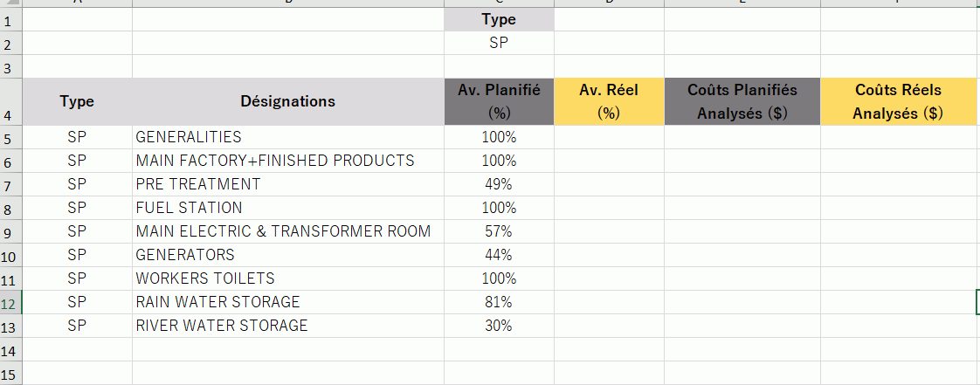Click MAIN ELECTRIC & TRANSFORMER ROOM cell
The height and width of the screenshot is (385, 980).
coord(288,231)
